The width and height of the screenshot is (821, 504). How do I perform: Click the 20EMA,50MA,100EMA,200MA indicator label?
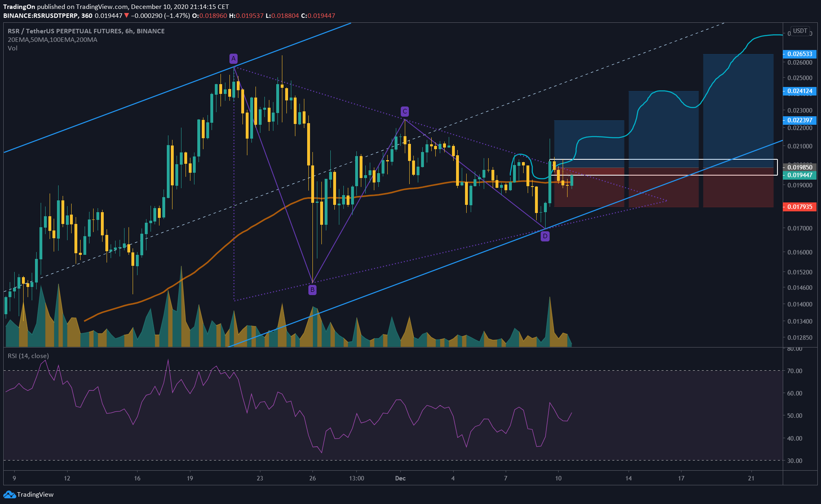(x=52, y=40)
